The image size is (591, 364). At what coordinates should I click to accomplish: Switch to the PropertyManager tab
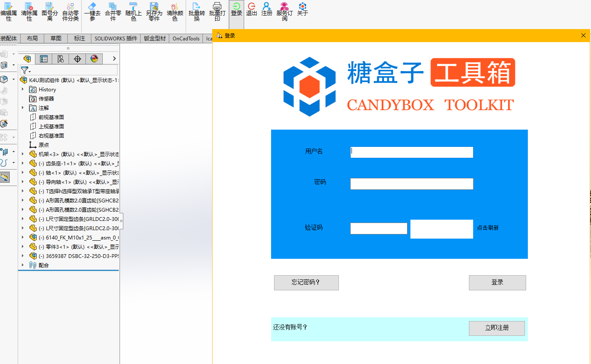click(x=44, y=59)
